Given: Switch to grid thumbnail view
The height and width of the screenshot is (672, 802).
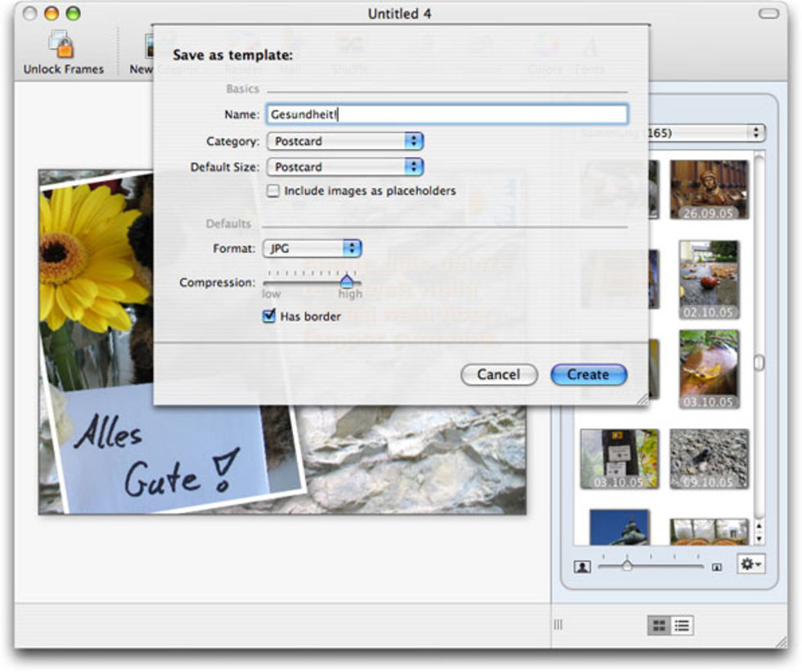Looking at the screenshot, I should coord(659,626).
